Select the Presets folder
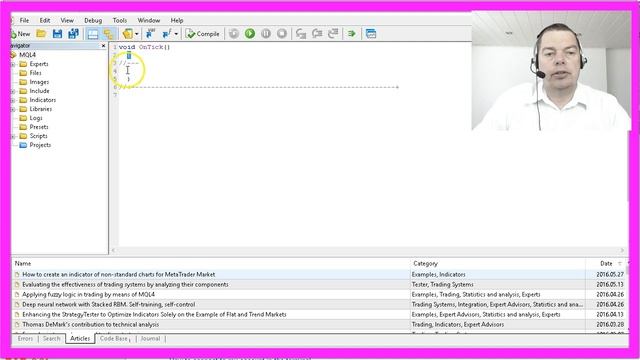 click(39, 127)
